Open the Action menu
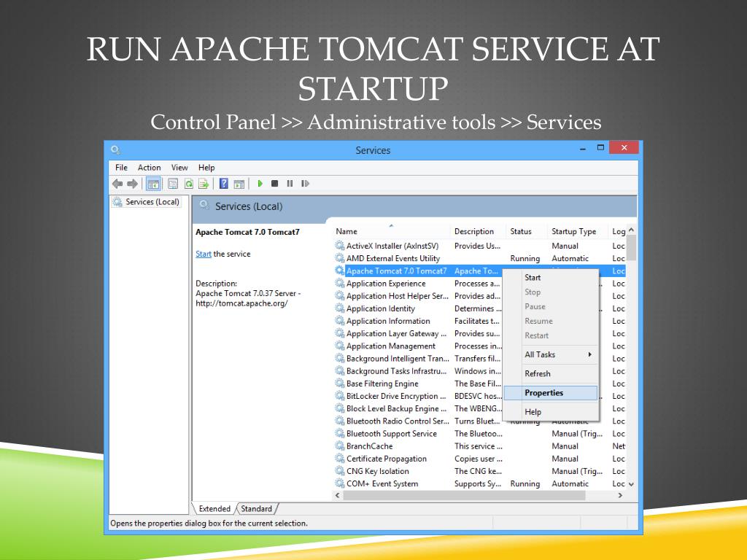Screen dimensions: 747x560 point(149,168)
